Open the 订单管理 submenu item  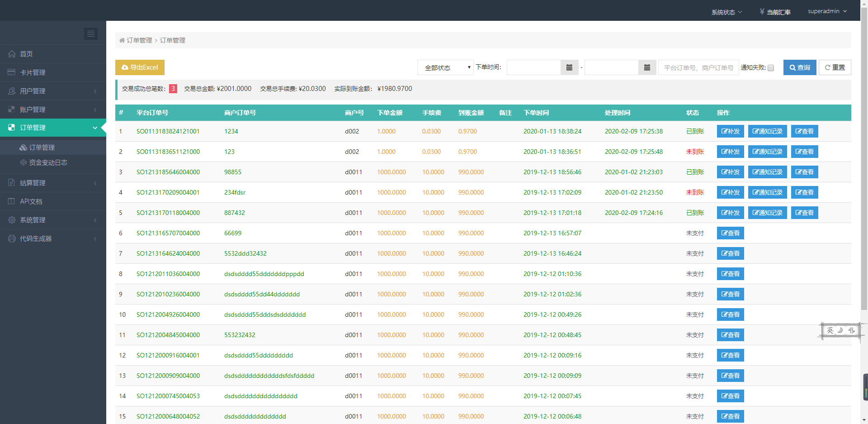click(x=53, y=148)
